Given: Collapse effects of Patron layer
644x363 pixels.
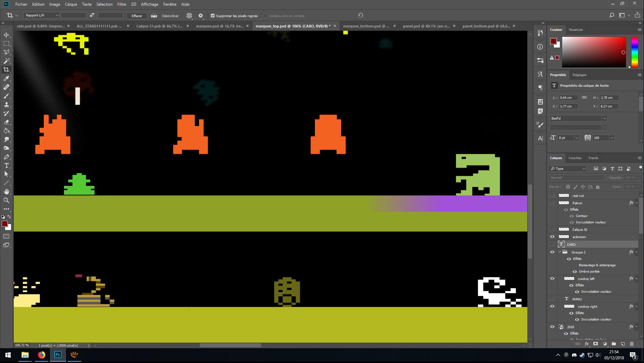Looking at the screenshot, I should point(636,203).
